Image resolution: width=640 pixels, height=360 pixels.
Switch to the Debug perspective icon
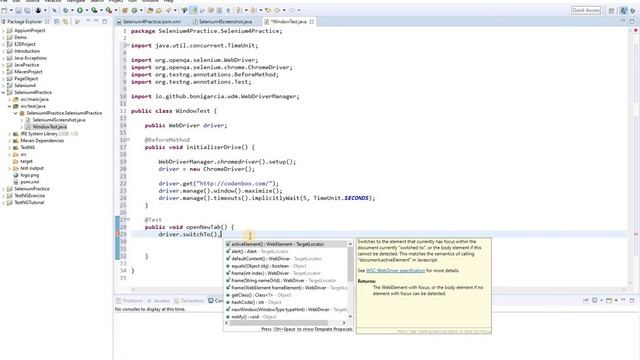632,11
